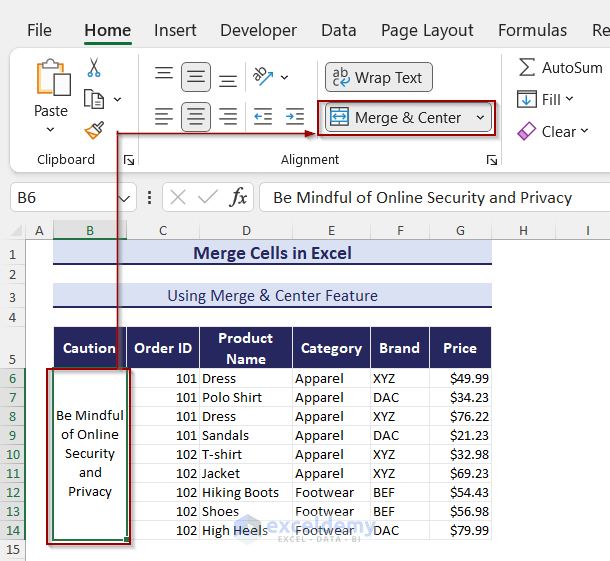Align text right

228,117
